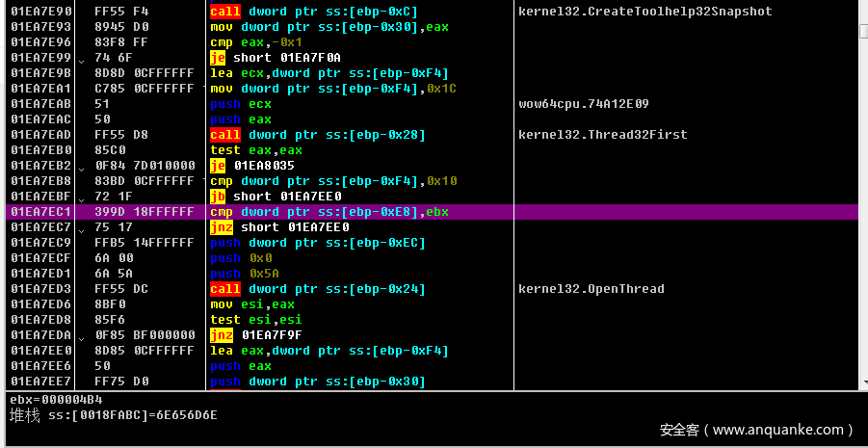Click the kernel32.Thread32First comment

[x=602, y=135]
